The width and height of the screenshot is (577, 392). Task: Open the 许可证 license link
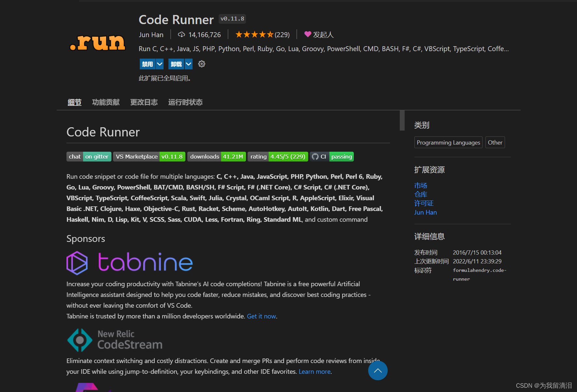(424, 203)
